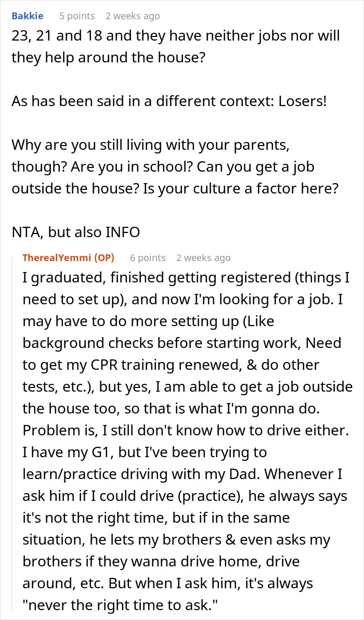Click the 'NTA, but also INFO' line
This screenshot has width=364, height=620.
(75, 232)
